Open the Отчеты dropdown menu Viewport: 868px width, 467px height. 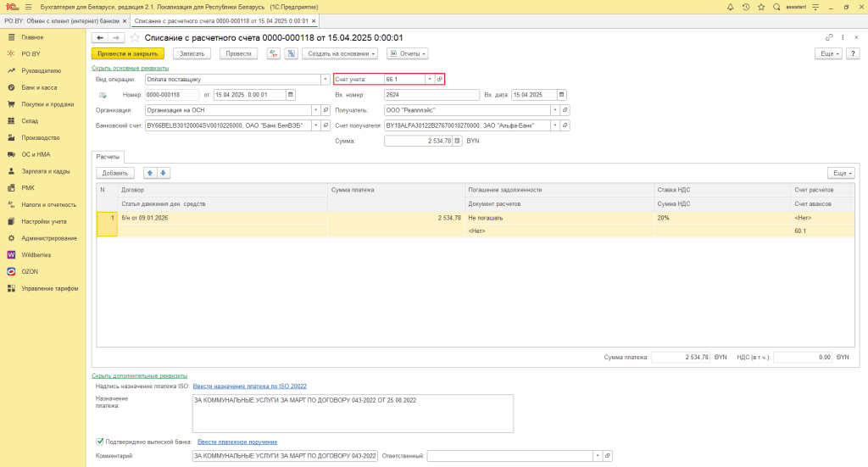[407, 53]
